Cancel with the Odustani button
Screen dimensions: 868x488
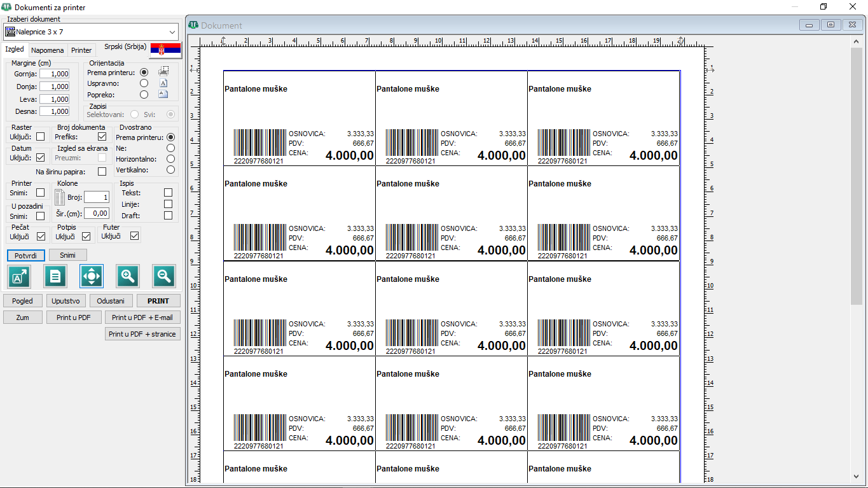[x=111, y=300]
